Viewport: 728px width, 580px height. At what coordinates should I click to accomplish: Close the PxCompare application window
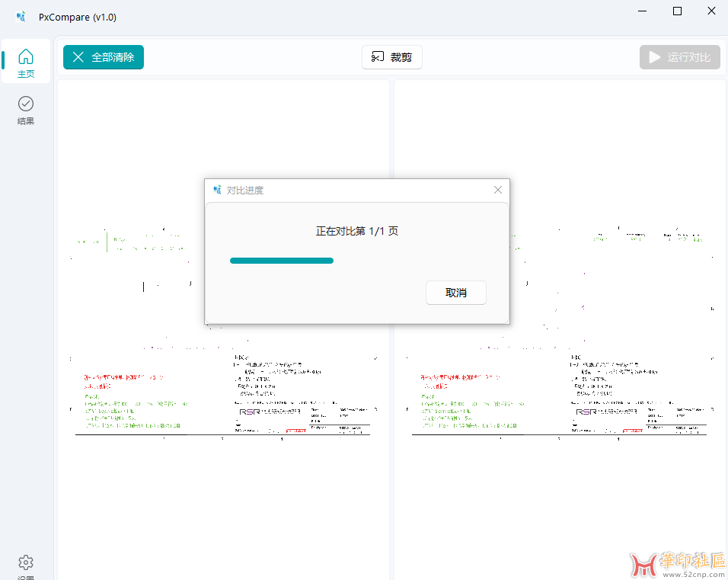[x=710, y=11]
